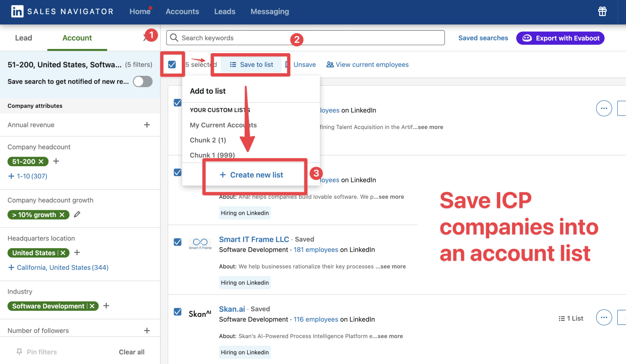Open the ellipsis menu next to Skan.ai

[x=604, y=318]
